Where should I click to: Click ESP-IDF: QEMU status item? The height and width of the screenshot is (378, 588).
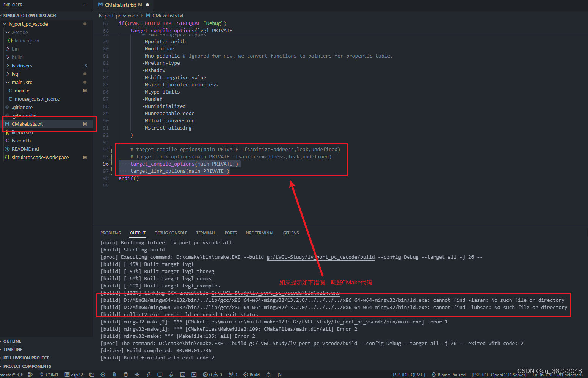click(x=408, y=375)
